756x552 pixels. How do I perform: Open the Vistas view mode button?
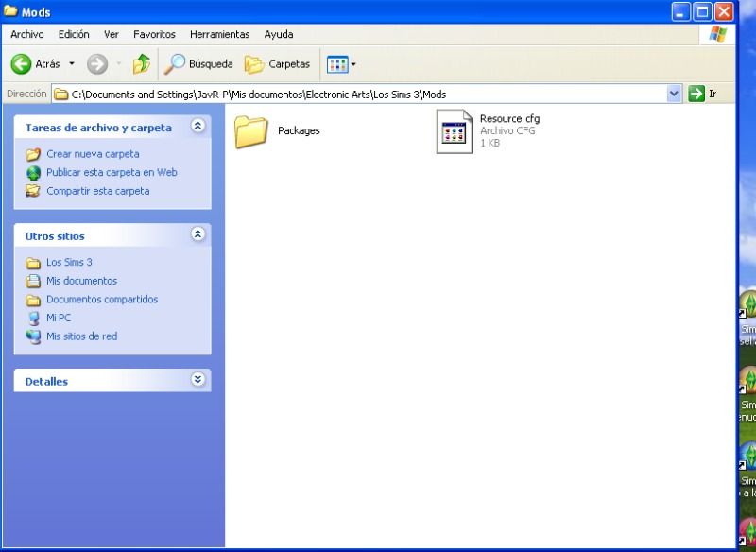click(338, 64)
